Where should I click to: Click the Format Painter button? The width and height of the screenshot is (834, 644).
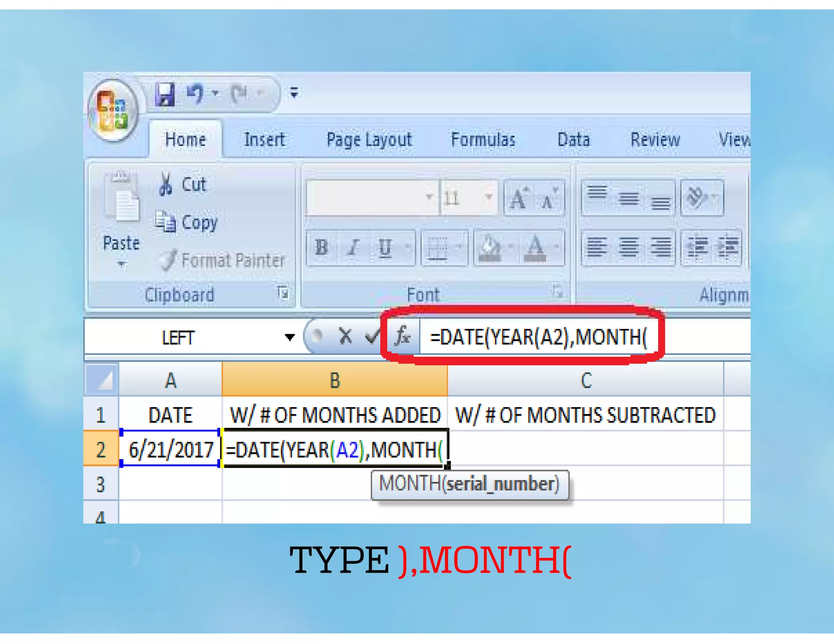pos(222,260)
